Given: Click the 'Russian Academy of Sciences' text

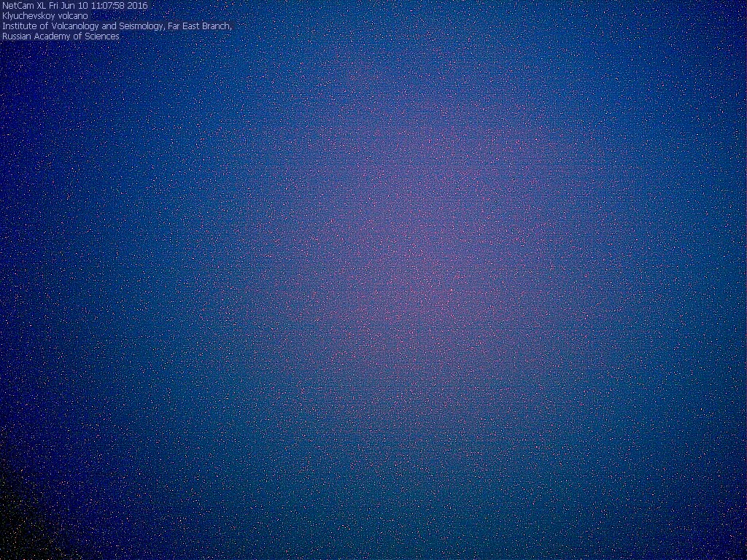Looking at the screenshot, I should pyautogui.click(x=61, y=36).
